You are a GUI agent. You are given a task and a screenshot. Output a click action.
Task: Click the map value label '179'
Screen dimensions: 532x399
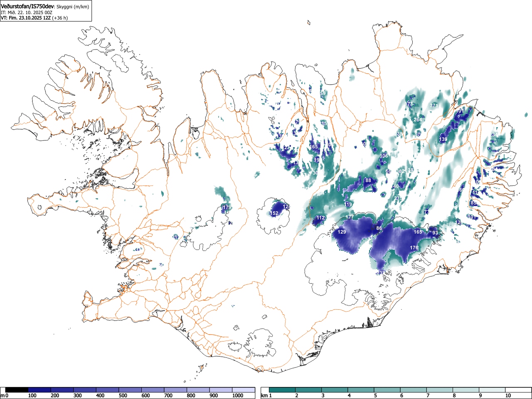click(227, 207)
